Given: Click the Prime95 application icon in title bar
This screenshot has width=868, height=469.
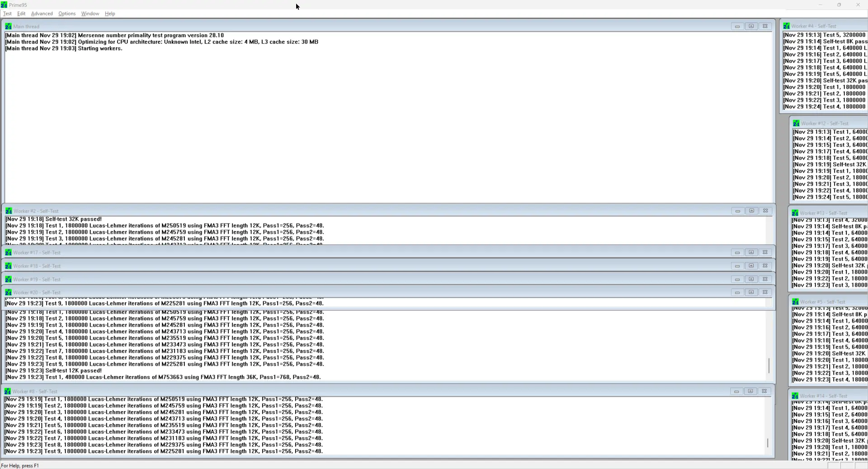Looking at the screenshot, I should 4,5.
